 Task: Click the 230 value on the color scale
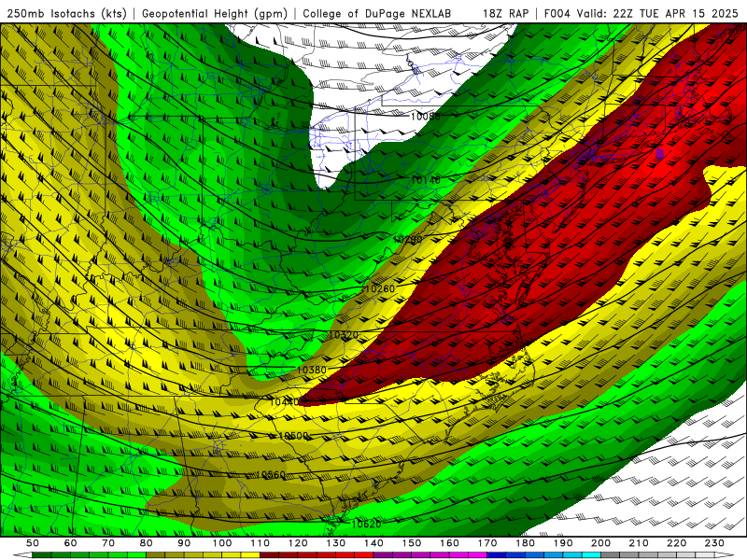click(x=714, y=543)
